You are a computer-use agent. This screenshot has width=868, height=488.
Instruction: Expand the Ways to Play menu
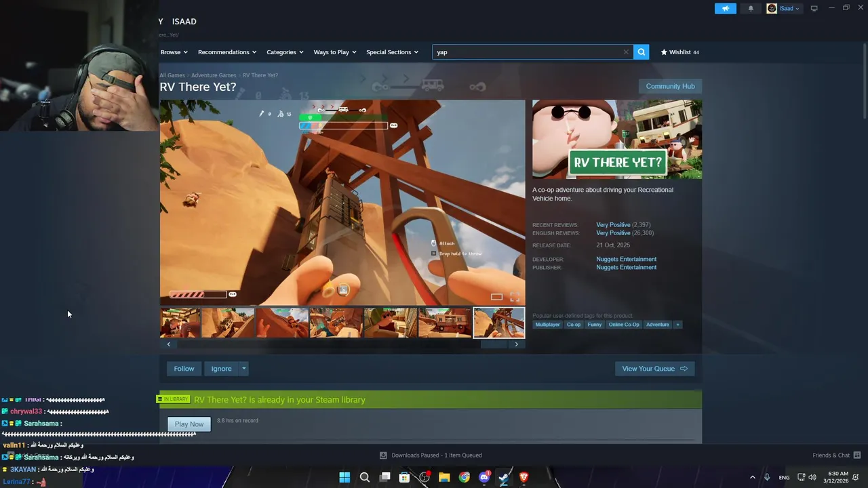[335, 52]
